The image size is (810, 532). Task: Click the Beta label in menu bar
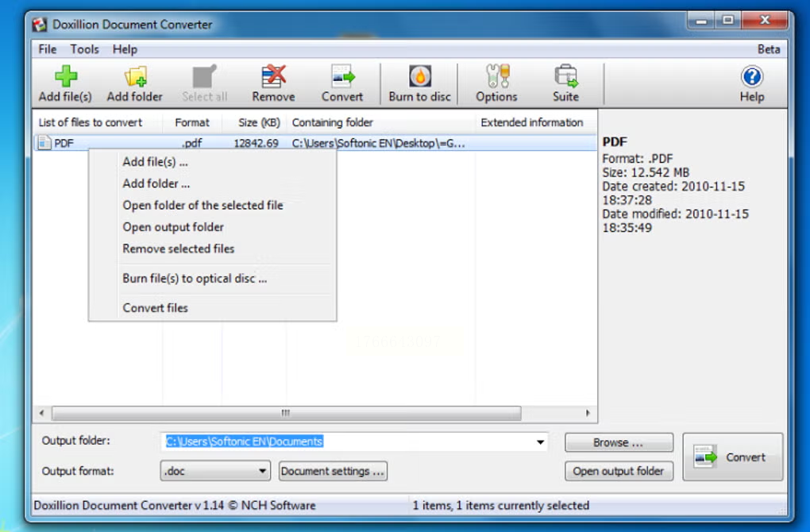click(769, 49)
